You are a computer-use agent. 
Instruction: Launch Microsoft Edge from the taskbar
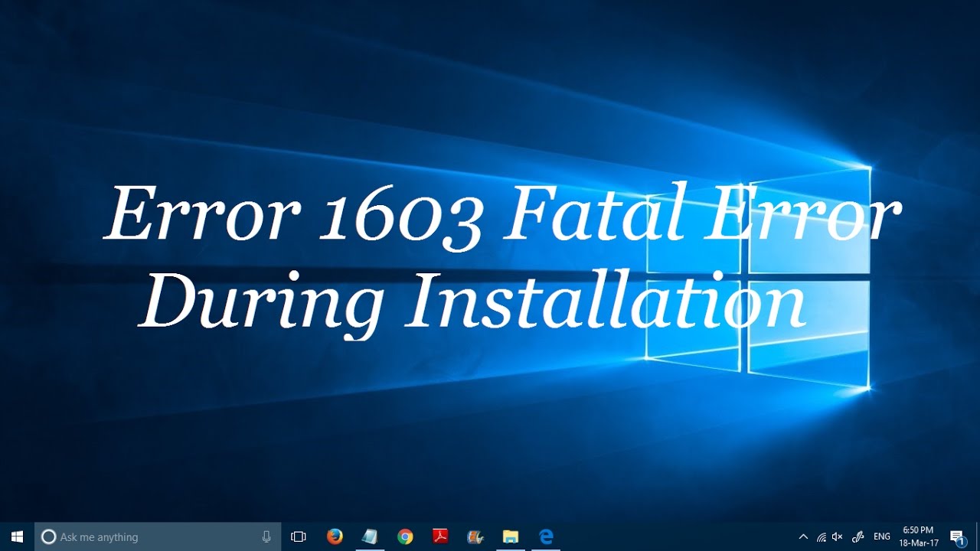[x=546, y=536]
